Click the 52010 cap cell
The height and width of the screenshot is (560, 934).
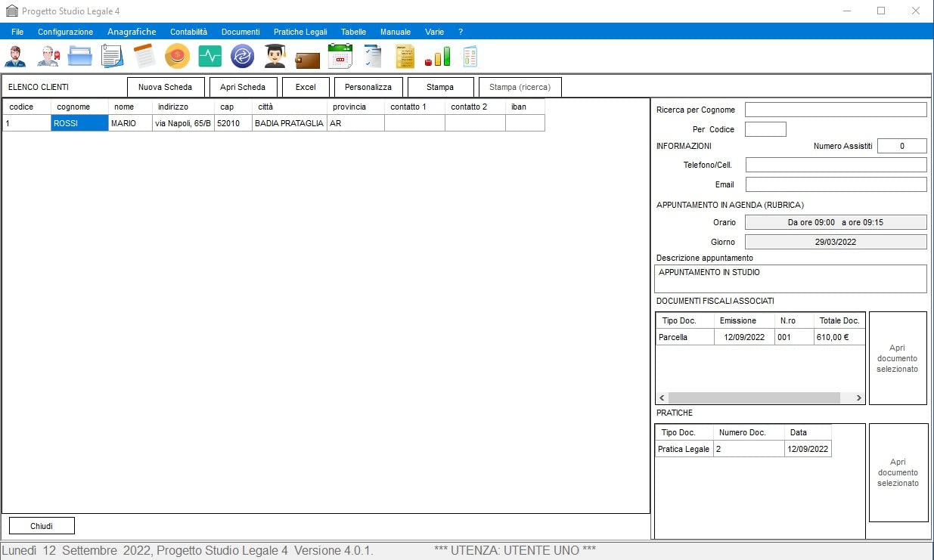coord(234,123)
